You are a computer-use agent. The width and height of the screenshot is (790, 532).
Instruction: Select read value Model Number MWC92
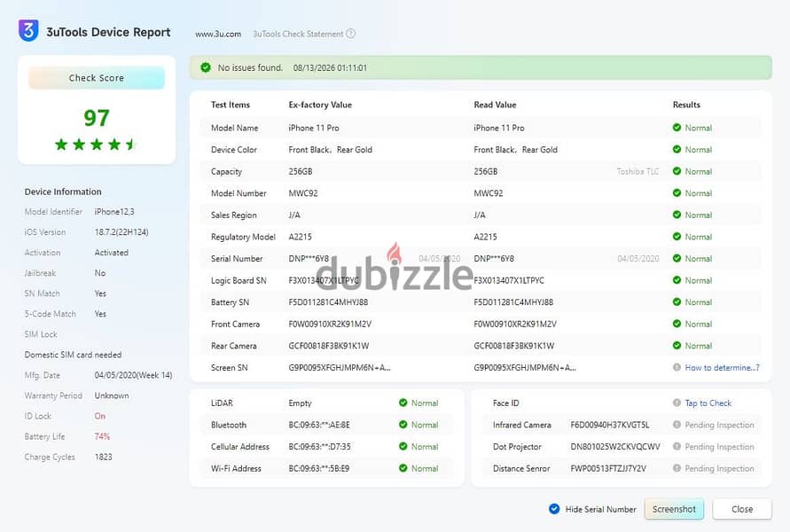[489, 193]
